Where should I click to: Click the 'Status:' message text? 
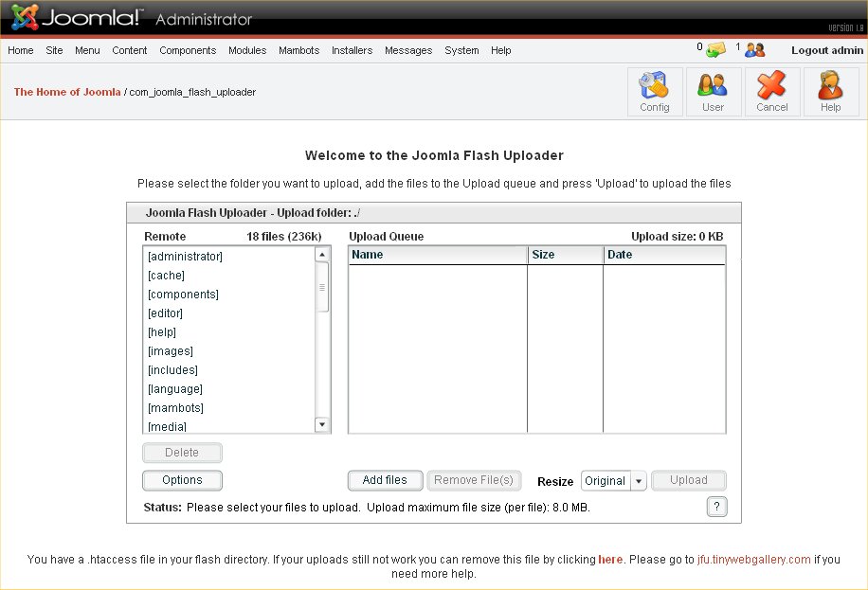coord(367,507)
